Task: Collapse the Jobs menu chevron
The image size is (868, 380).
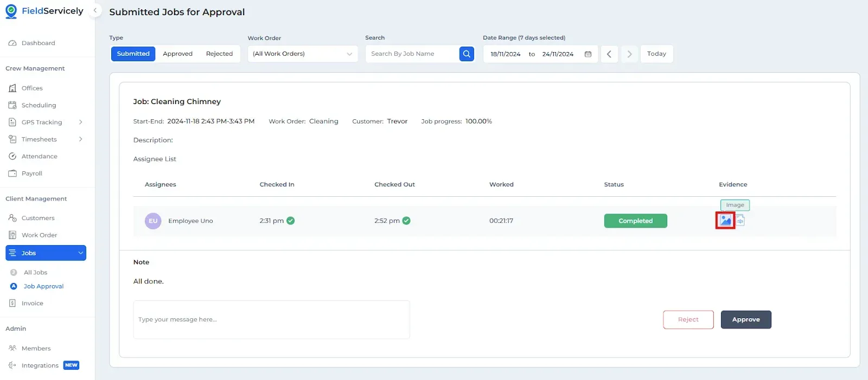Action: point(81,253)
